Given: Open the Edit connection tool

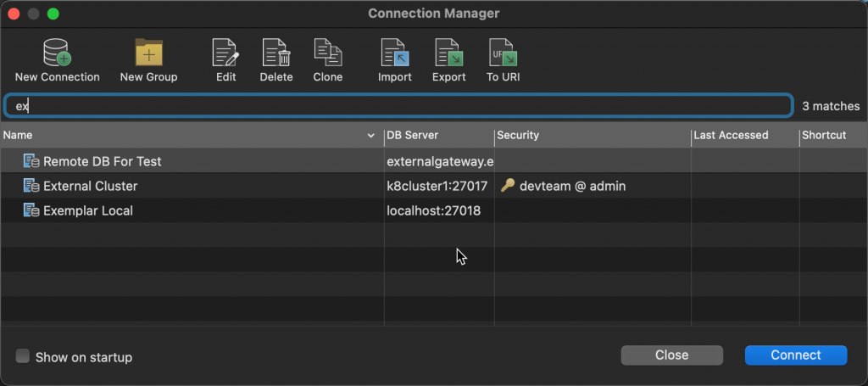Looking at the screenshot, I should coord(225,53).
